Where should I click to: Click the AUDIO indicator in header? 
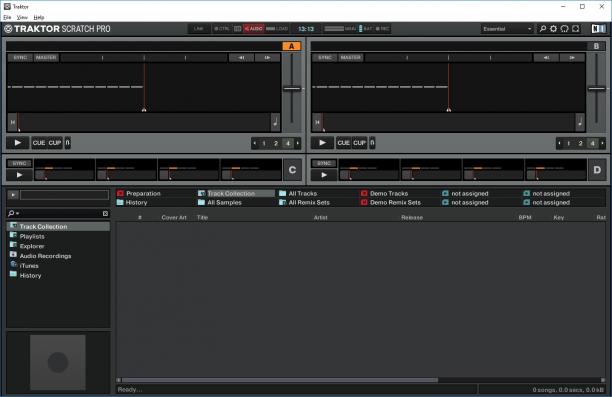[254, 28]
